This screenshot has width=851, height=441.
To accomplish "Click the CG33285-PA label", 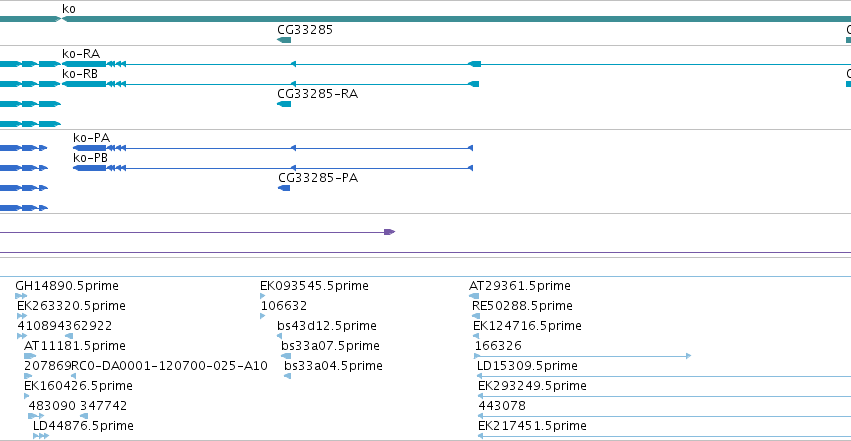I will coord(318,178).
